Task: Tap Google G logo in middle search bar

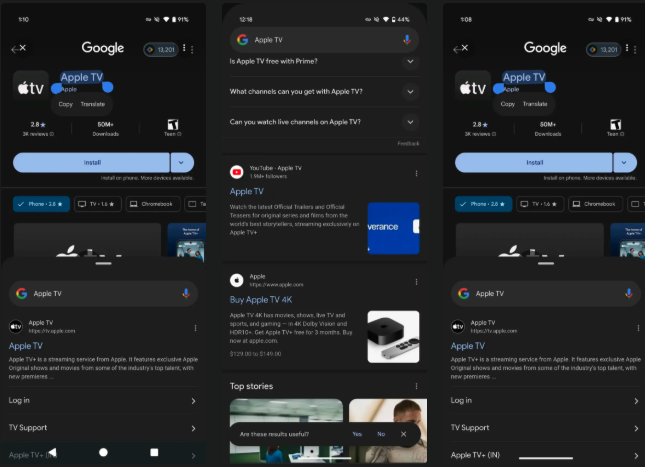Action: coord(243,40)
